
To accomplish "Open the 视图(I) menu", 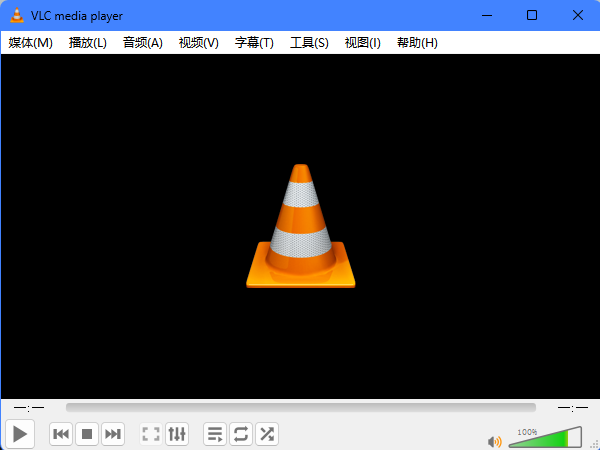I will 362,42.
